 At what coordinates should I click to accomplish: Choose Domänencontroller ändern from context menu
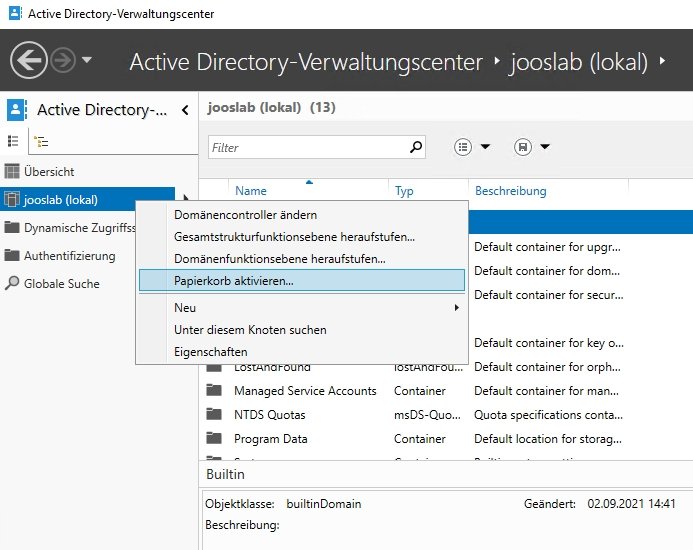(246, 215)
